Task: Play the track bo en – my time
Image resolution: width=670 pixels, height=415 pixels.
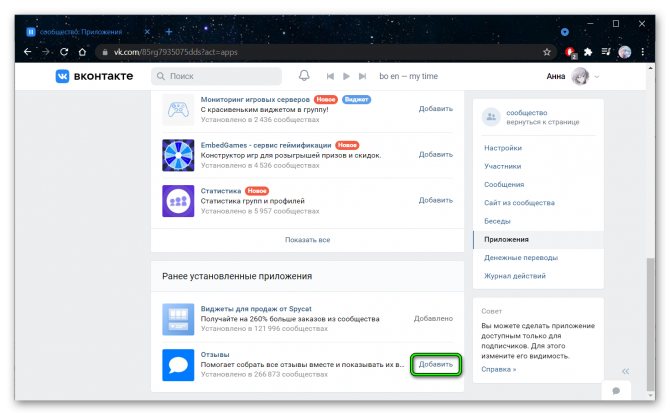Action: click(346, 76)
